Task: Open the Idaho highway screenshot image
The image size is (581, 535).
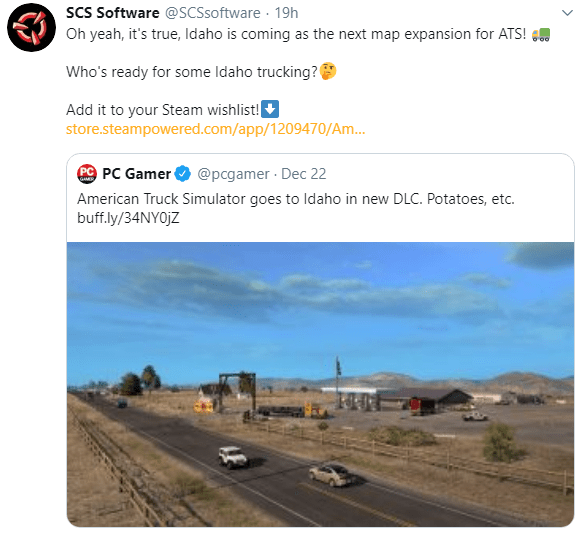Action: coord(320,384)
